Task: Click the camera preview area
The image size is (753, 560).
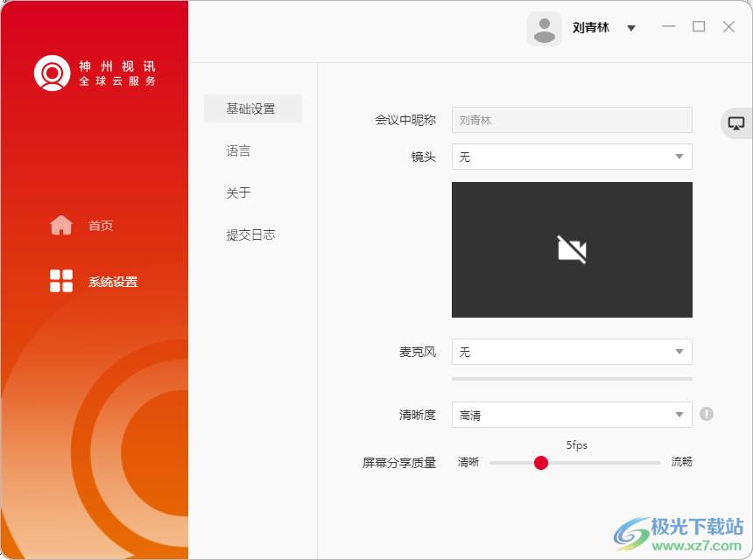Action: (x=572, y=249)
